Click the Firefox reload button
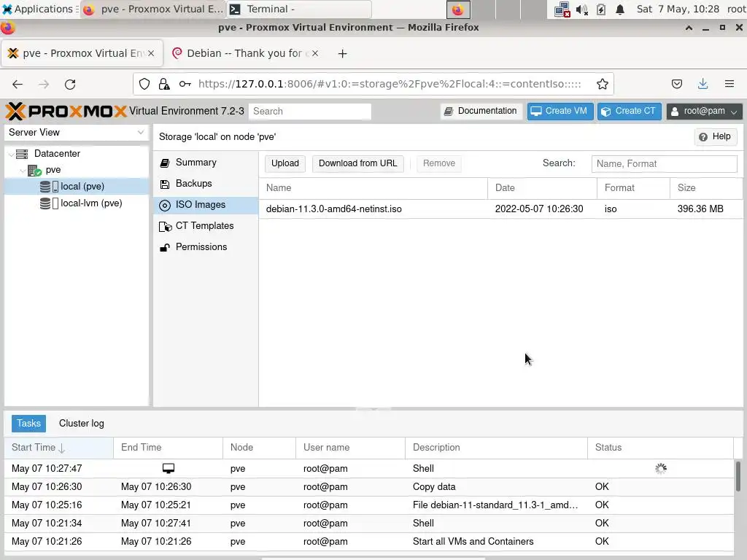747x560 pixels. (70, 85)
